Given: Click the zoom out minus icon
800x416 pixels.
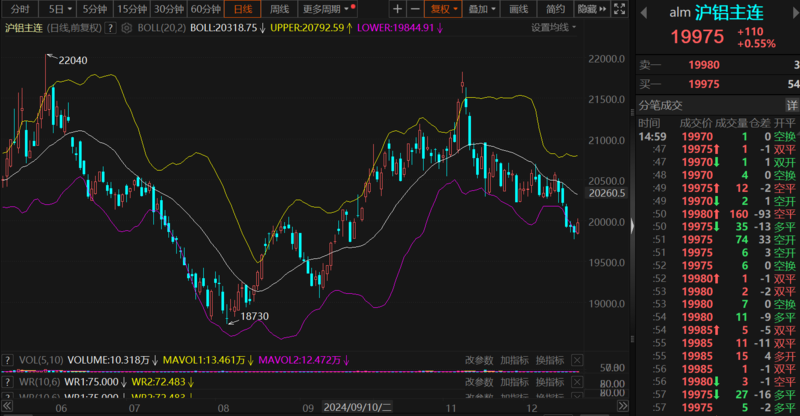Looking at the screenshot, I should pyautogui.click(x=415, y=9).
